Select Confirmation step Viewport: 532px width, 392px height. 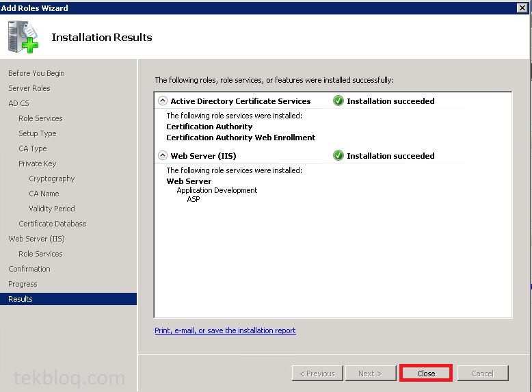29,269
